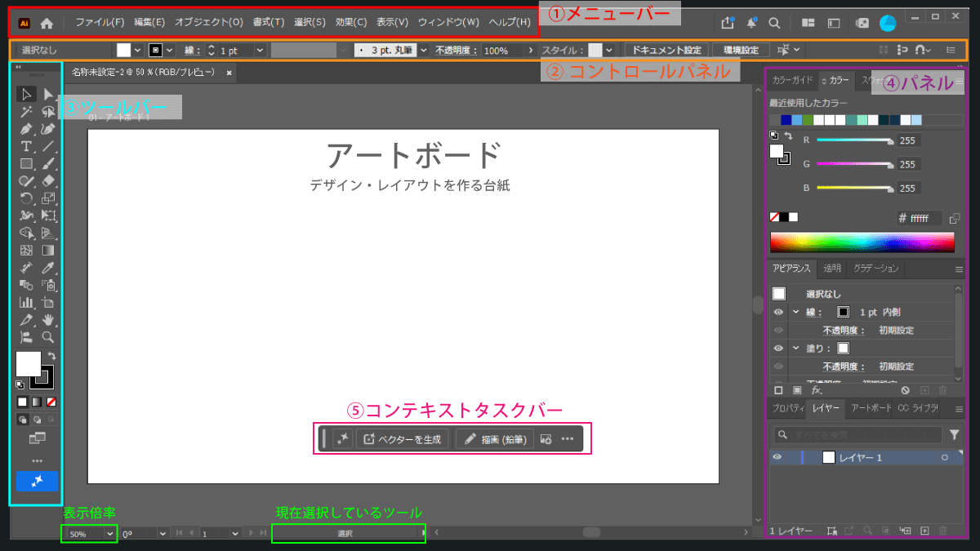Screen dimensions: 980x551
Task: Select the Column Graph tool
Action: coord(26,301)
